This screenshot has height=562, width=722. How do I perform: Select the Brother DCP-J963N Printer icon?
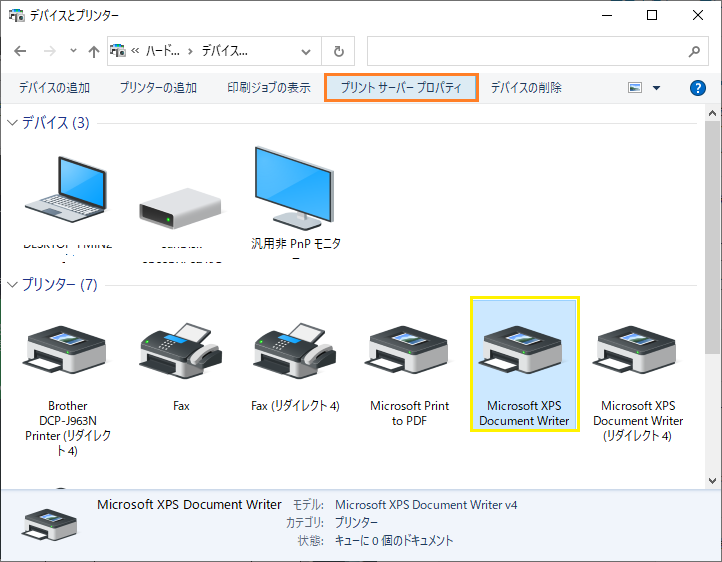tap(65, 350)
